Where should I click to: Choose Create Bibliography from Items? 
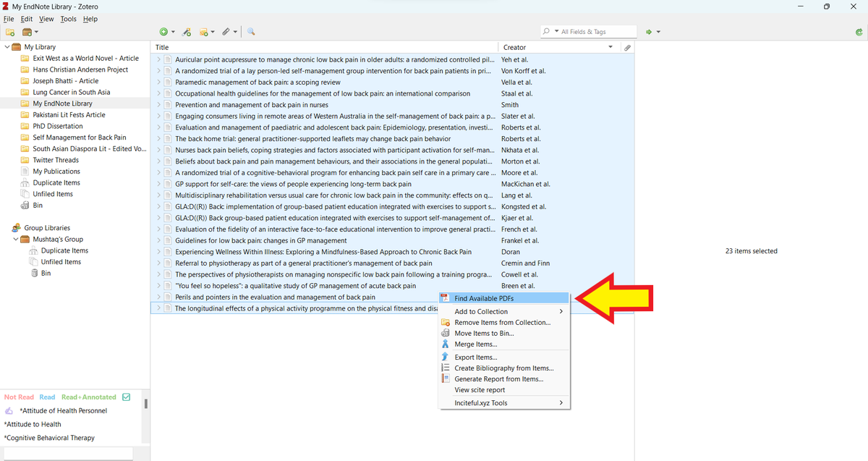[505, 368]
